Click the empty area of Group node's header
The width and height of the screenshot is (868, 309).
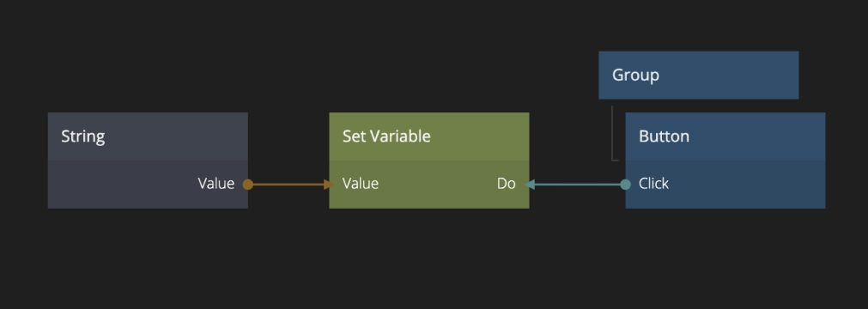[731, 76]
